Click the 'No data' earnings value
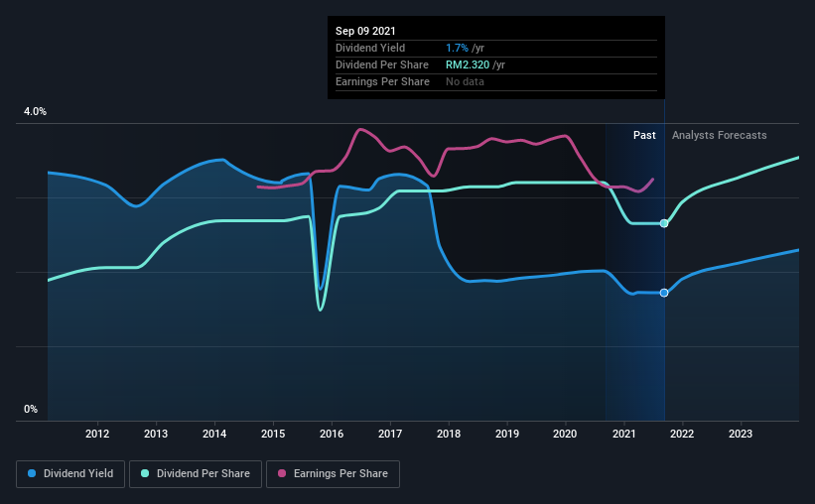The image size is (815, 504). click(465, 81)
